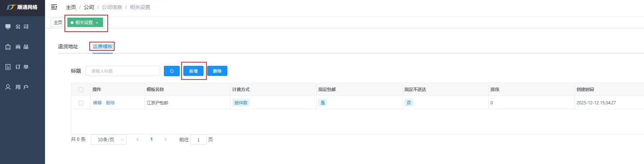This screenshot has height=164, width=644.
Task: Click 编辑 link for 江浙沪包邮
Action: click(97, 103)
